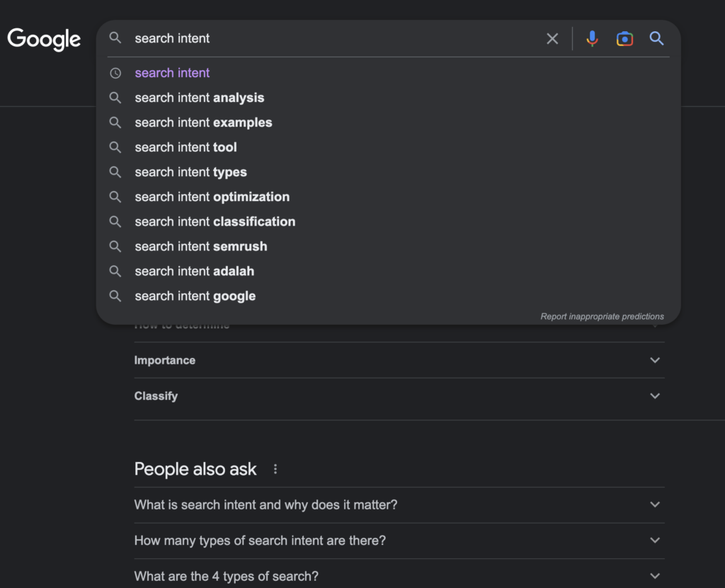The width and height of the screenshot is (725, 588).
Task: Open People also ask three-dot menu
Action: click(x=275, y=469)
